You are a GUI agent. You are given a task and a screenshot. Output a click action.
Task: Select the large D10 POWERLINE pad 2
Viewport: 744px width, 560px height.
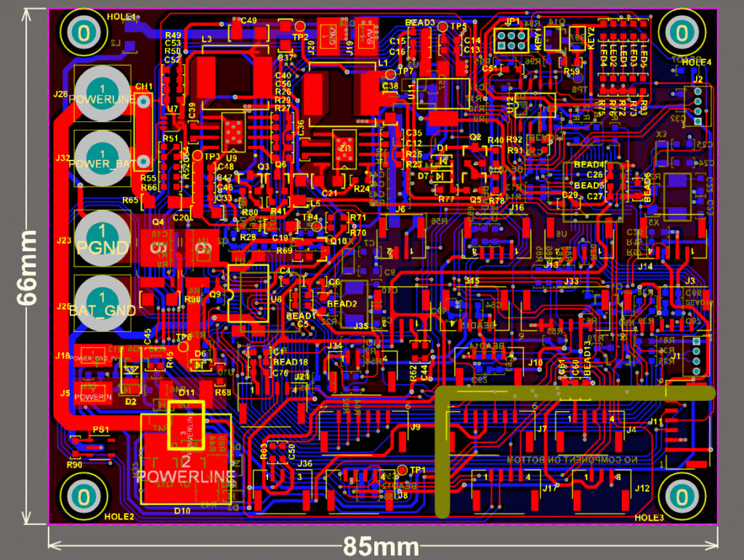pos(185,465)
